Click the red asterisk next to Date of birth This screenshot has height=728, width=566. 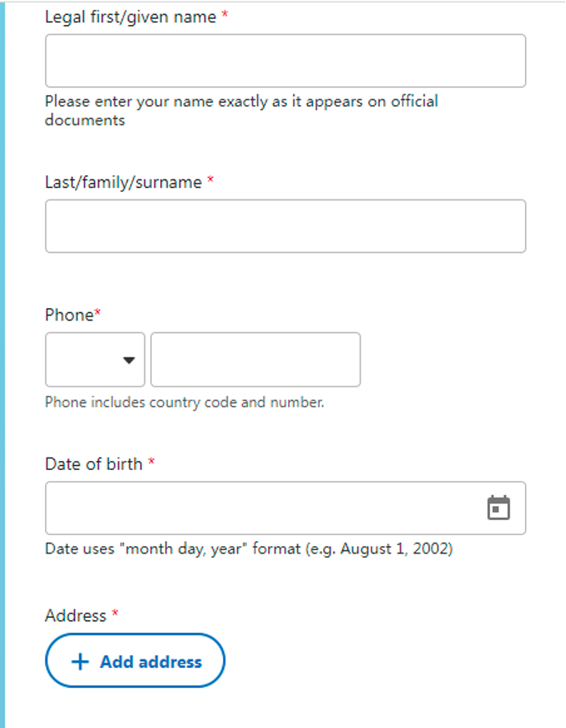point(151,463)
